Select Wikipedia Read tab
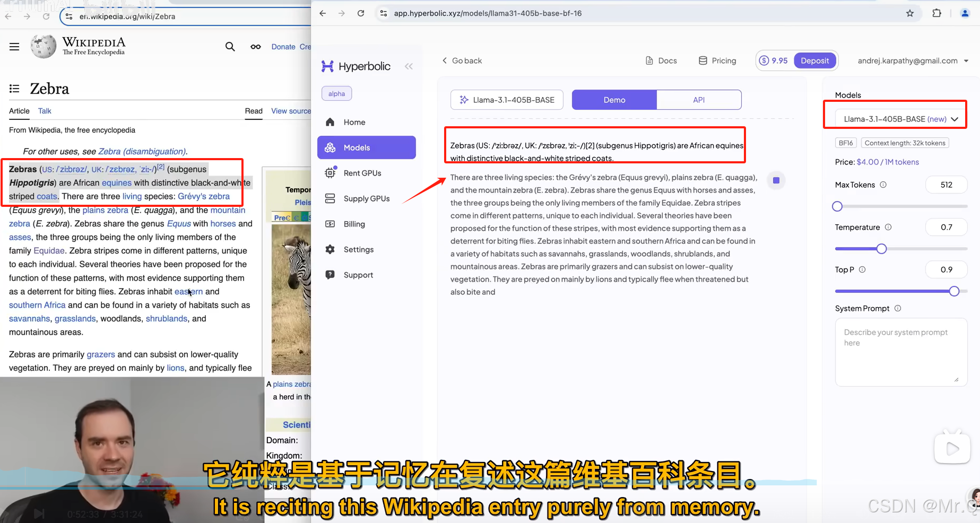The image size is (980, 523). [254, 111]
